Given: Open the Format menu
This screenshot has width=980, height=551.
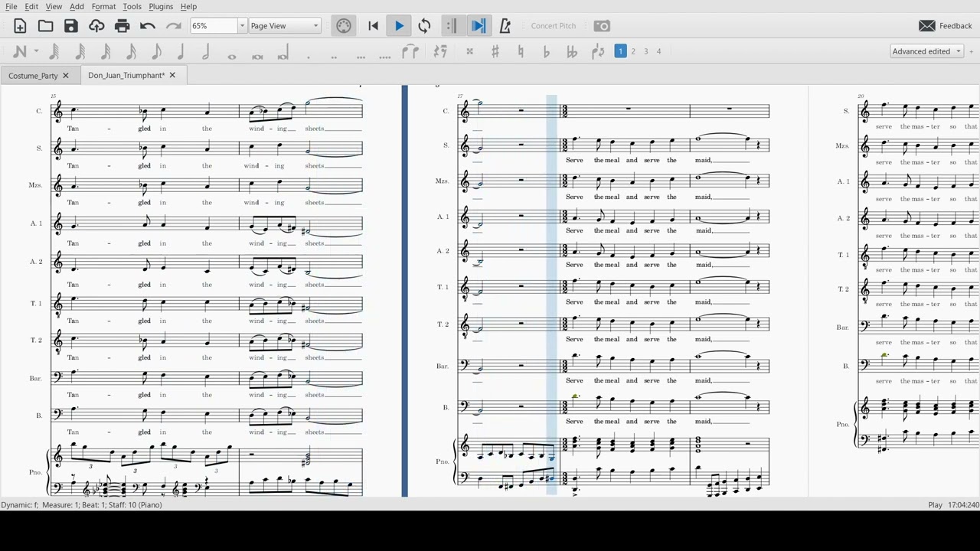Looking at the screenshot, I should 103,6.
